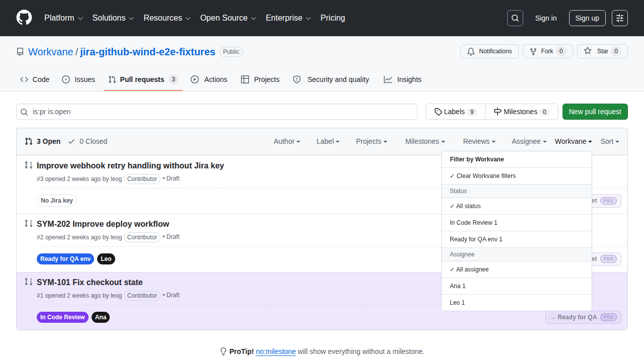Open PR SYM-101 Fix checkout state

pos(90,282)
